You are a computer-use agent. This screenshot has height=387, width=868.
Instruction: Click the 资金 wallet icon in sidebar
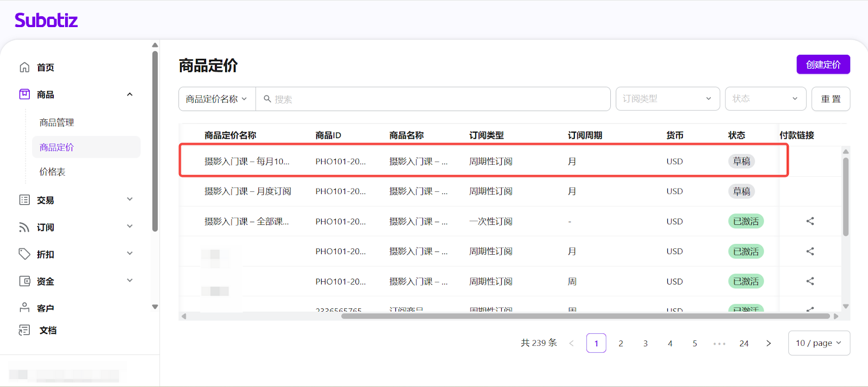click(24, 281)
